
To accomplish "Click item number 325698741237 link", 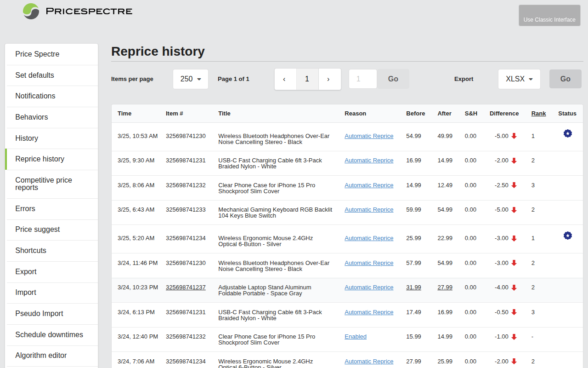I will point(186,287).
